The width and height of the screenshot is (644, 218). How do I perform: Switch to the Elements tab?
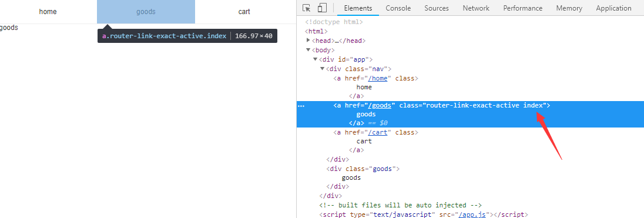358,8
